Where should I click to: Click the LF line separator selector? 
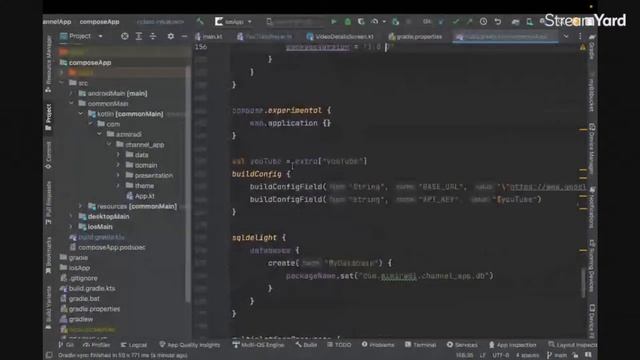482,355
